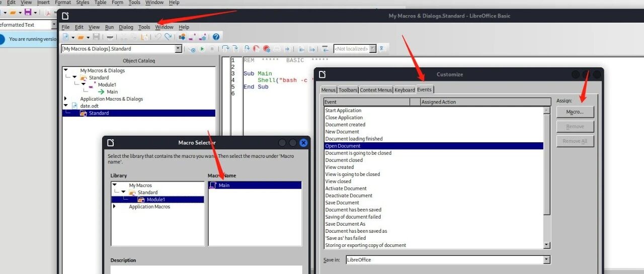Select Standard library under date.odt
Screen dimensions: 644x274
tap(99, 113)
